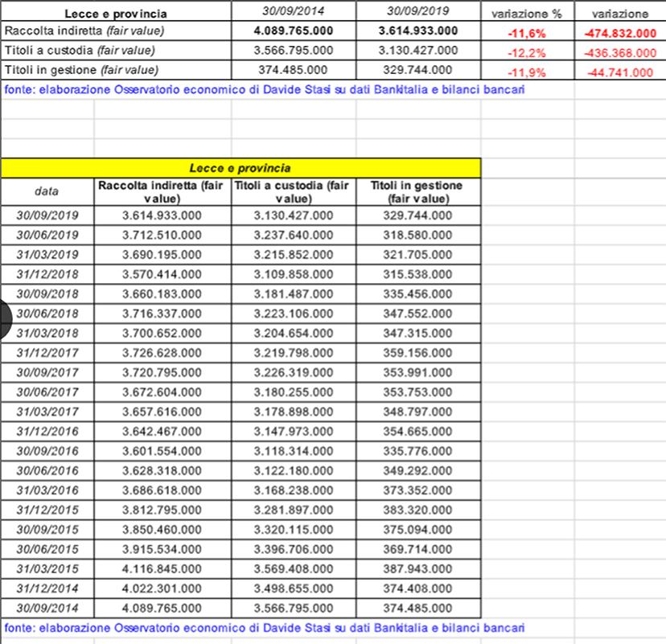The height and width of the screenshot is (644, 666).
Task: Click the value 3.168.238.000
Action: click(294, 490)
